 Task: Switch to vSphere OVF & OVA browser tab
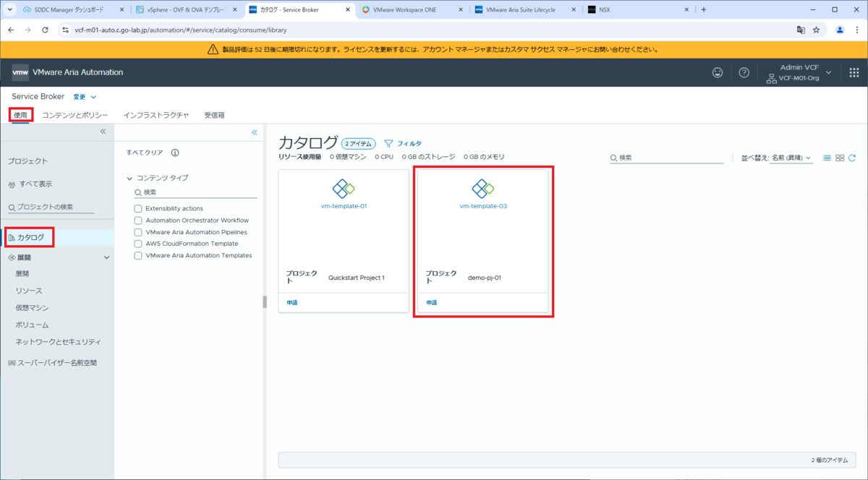(187, 10)
